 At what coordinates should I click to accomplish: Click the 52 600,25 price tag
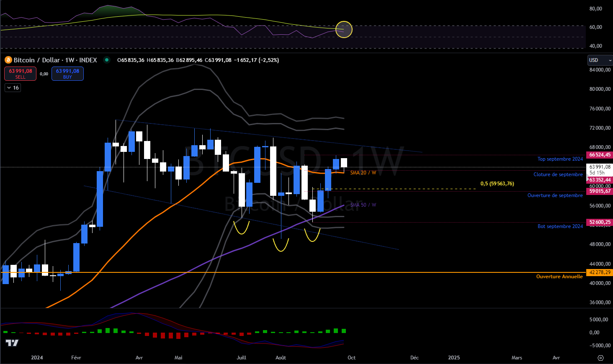pos(600,222)
